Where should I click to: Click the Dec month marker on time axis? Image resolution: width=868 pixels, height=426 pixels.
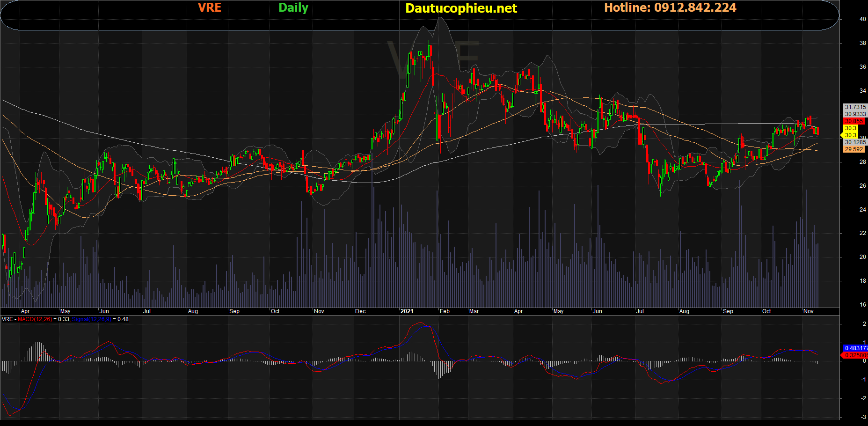pos(360,311)
